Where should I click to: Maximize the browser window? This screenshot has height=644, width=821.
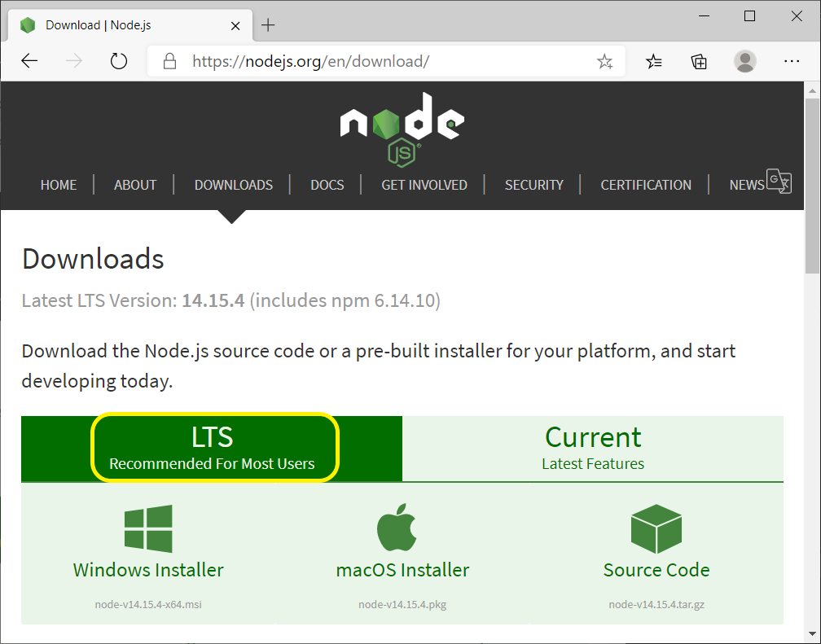tap(750, 16)
